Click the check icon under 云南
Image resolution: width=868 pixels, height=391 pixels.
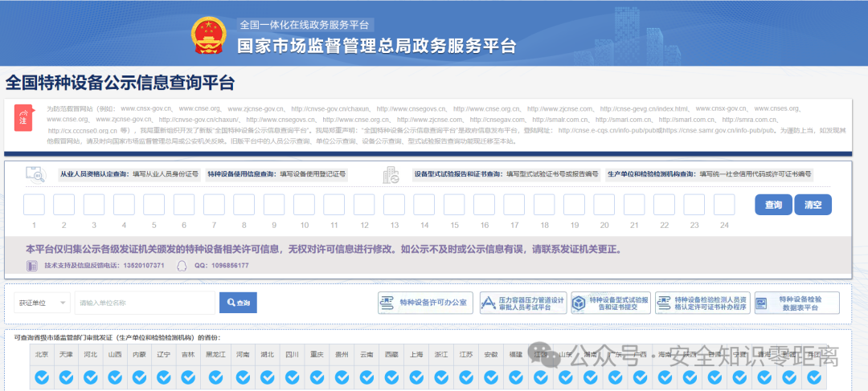(x=366, y=377)
